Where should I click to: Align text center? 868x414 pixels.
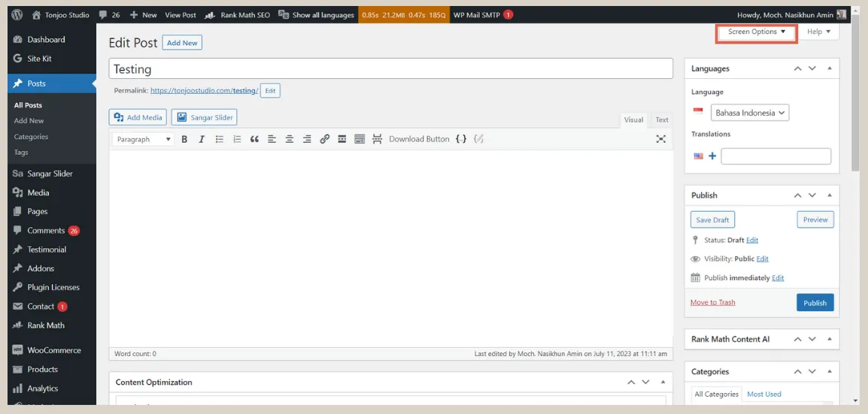290,139
